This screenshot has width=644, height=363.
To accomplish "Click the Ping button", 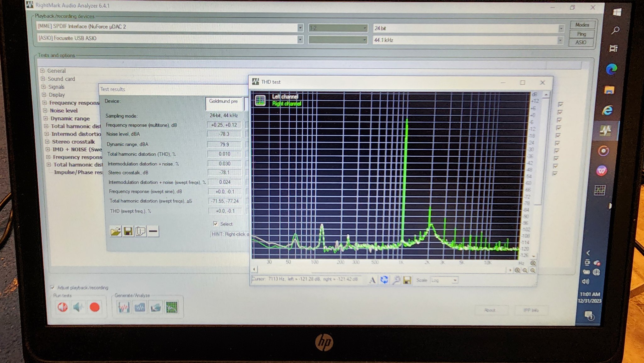I will coord(581,34).
